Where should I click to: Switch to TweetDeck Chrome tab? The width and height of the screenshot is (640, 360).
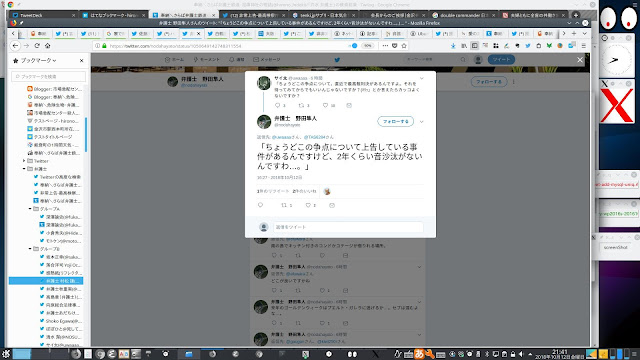click(x=43, y=15)
